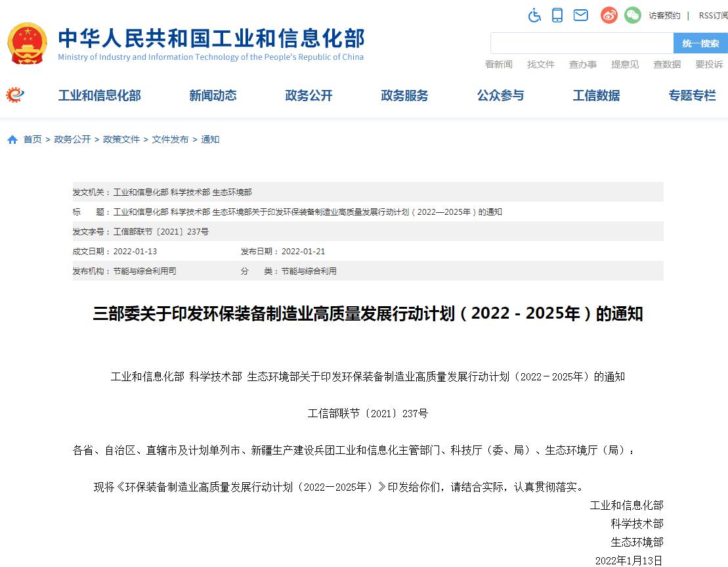Image resolution: width=728 pixels, height=567 pixels.
Task: Select the 看新闻 search category
Action: click(499, 64)
